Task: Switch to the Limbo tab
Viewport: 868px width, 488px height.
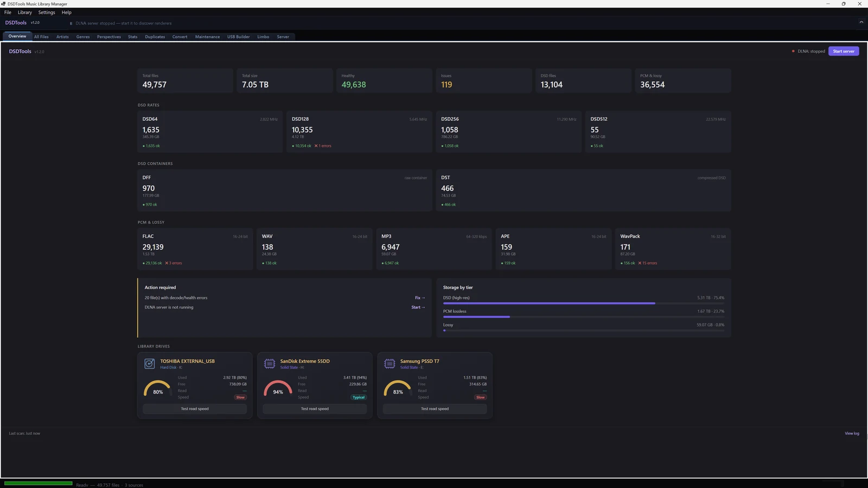Action: (263, 37)
